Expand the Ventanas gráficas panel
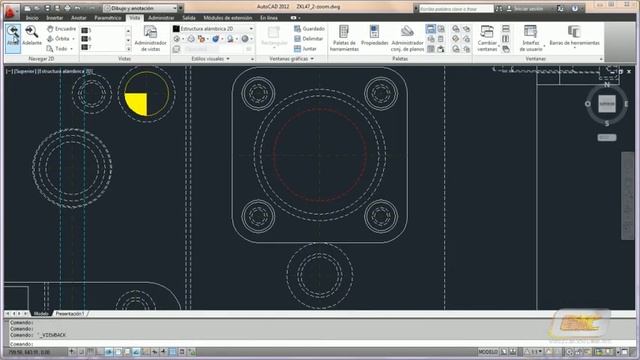640x360 pixels. tap(291, 59)
